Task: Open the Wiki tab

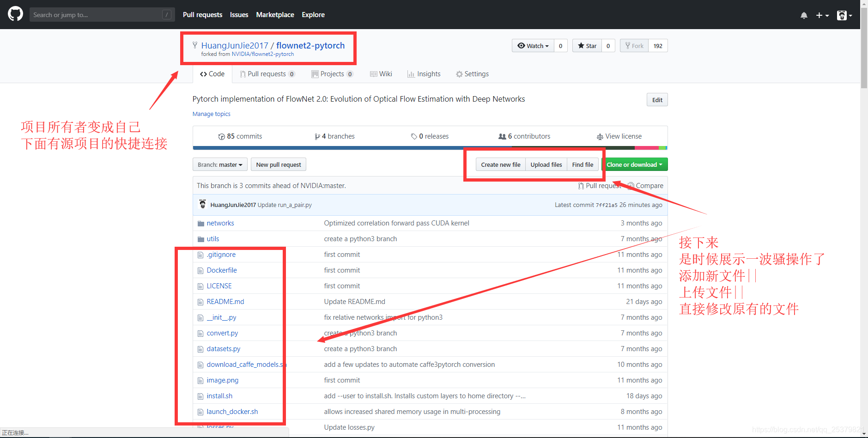Action: coord(381,74)
